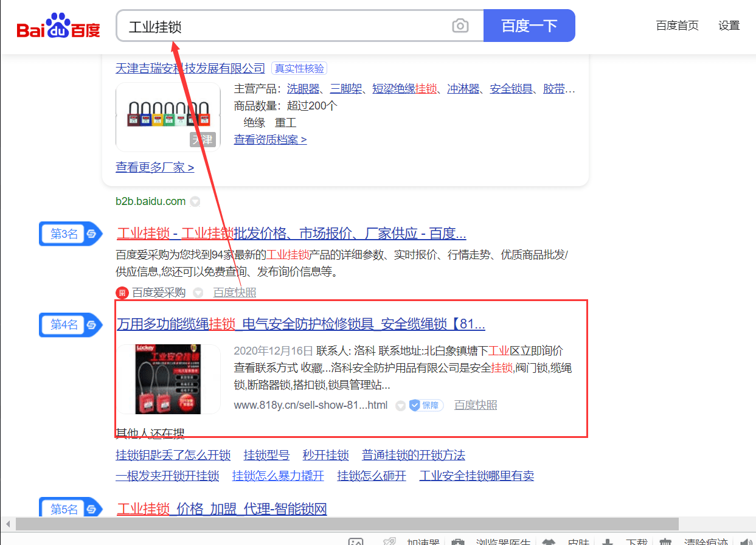Click the blue 保障 shield badge
Screen dimensions: 756x545
[x=426, y=405]
